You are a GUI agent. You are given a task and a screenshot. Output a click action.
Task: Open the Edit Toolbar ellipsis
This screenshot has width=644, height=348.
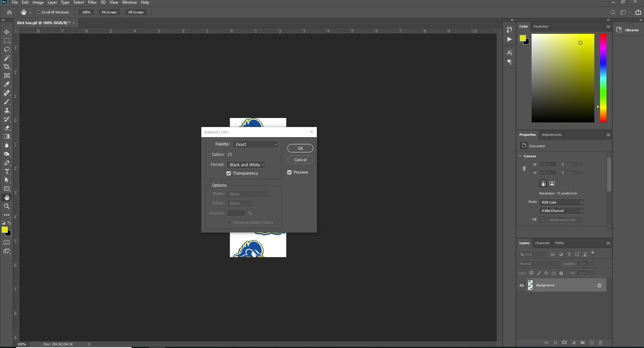(x=7, y=215)
